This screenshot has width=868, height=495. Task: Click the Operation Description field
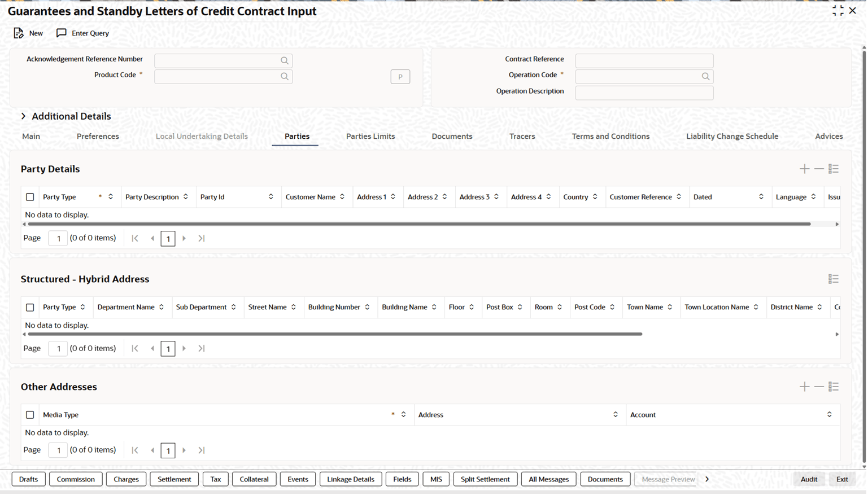(644, 93)
